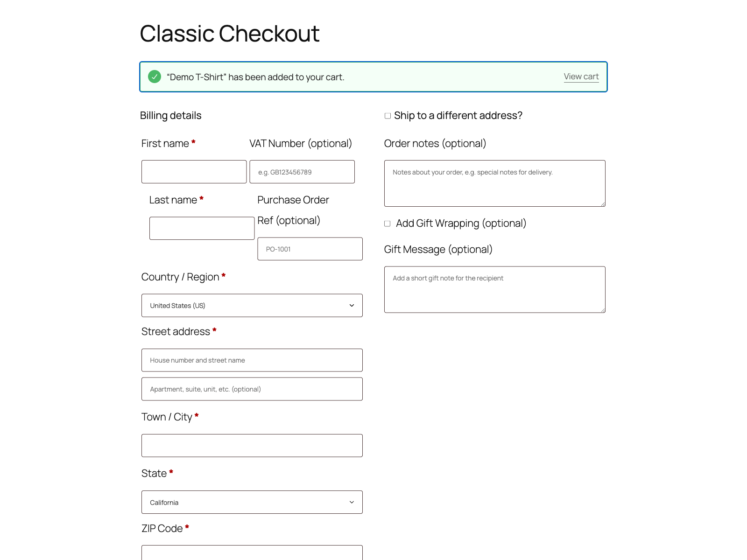
Task: Click the Last name input field
Action: point(202,228)
